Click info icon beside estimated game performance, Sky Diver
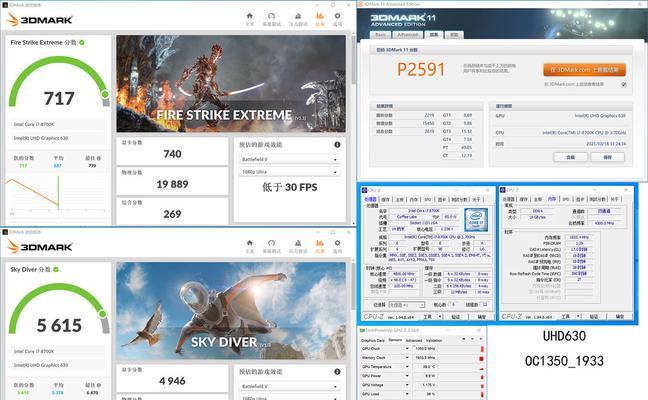The image size is (648, 400). [337, 372]
